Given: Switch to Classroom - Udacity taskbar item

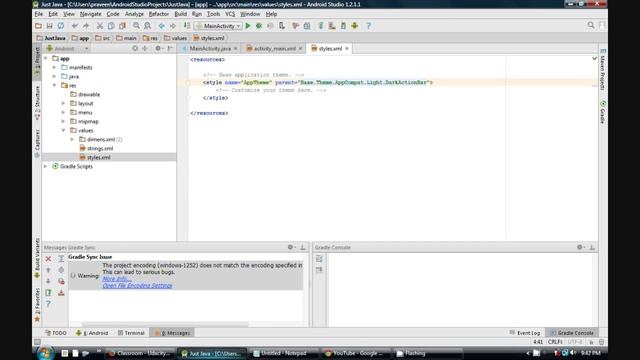Looking at the screenshot, I should pyautogui.click(x=140, y=353).
